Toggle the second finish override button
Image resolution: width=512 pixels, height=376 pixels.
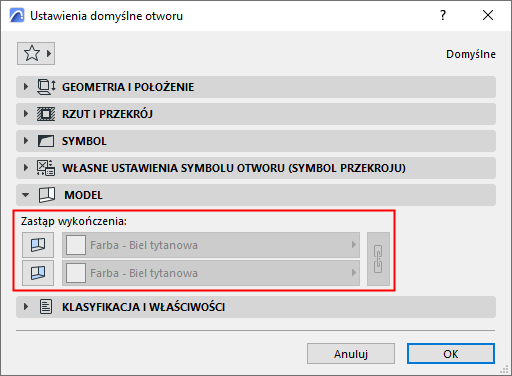38,273
